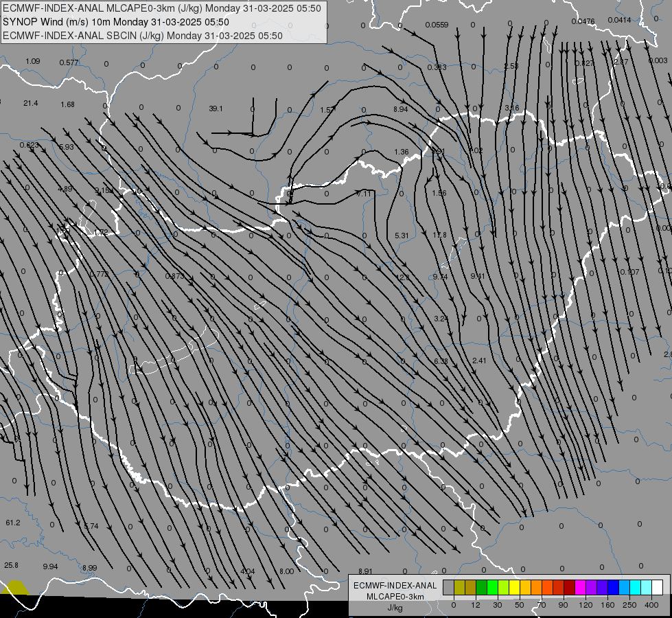Click the 5.31 value on the map
The width and height of the screenshot is (672, 618).
(x=402, y=236)
